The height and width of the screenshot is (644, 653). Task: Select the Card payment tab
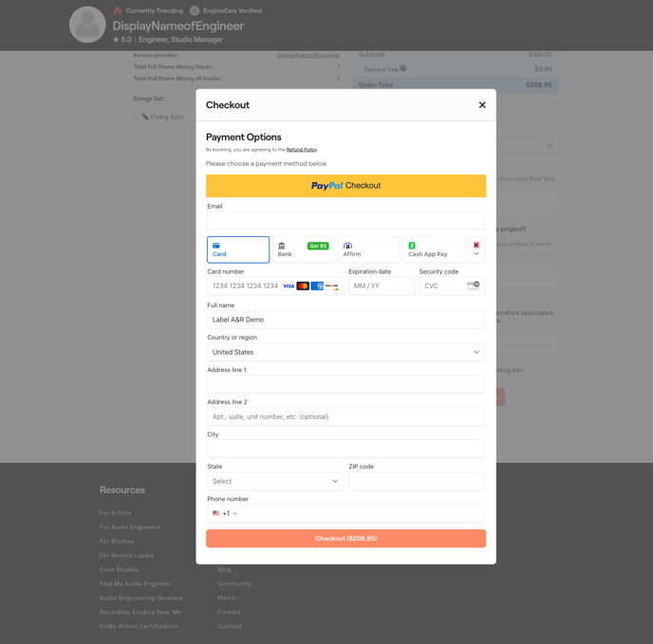(x=238, y=249)
